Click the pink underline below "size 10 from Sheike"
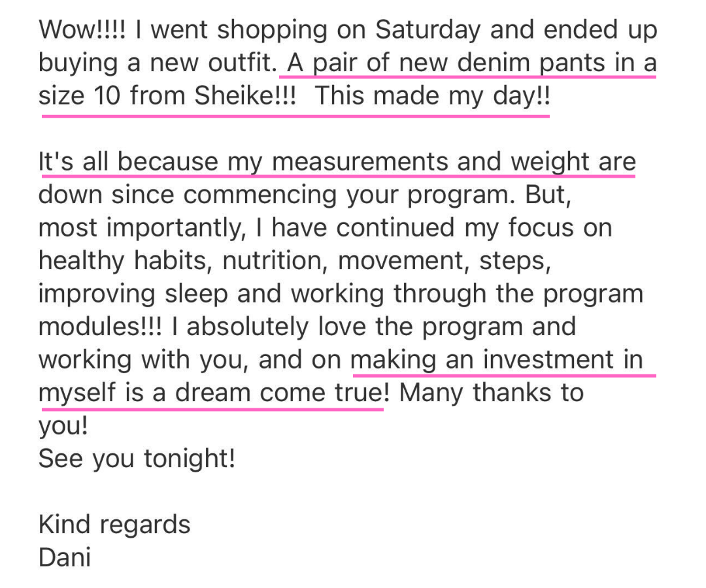706x588 pixels. (x=296, y=116)
